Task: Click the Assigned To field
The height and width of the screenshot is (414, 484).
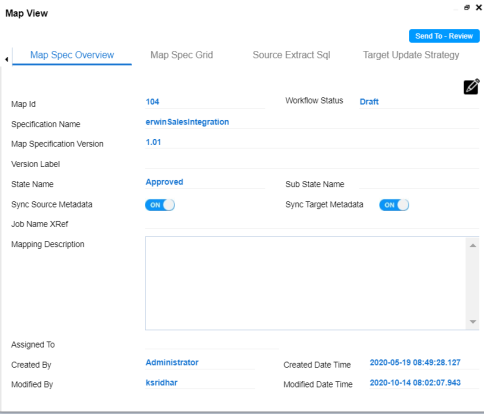Action: click(x=212, y=344)
